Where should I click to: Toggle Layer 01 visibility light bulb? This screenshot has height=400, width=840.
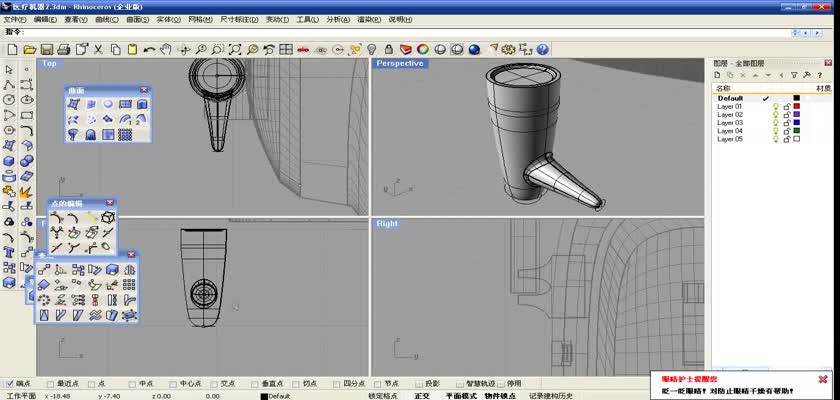pyautogui.click(x=775, y=107)
